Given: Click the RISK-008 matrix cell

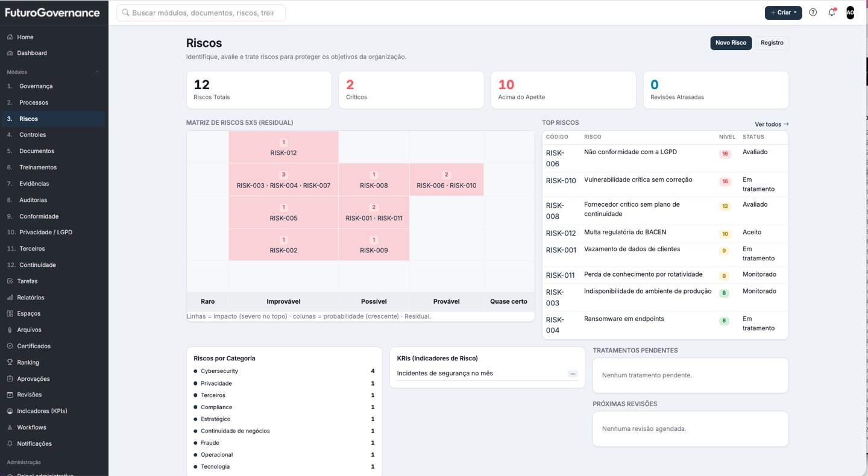Looking at the screenshot, I should 374,180.
